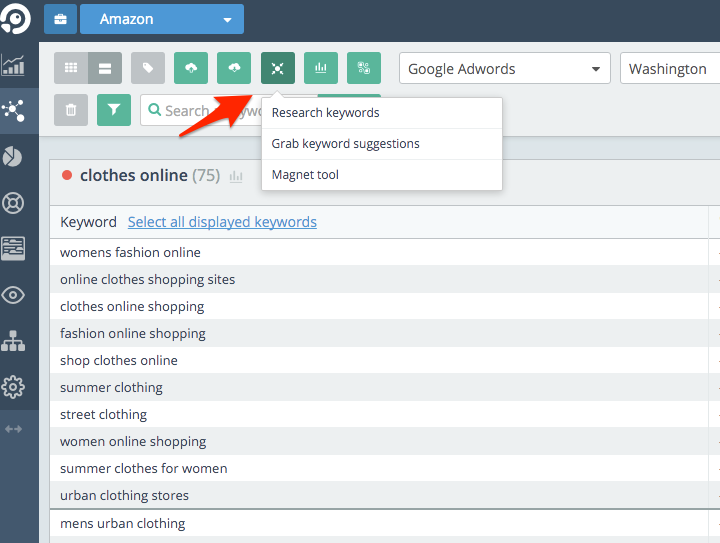
Task: Select row fashion online shopping
Action: click(x=379, y=334)
